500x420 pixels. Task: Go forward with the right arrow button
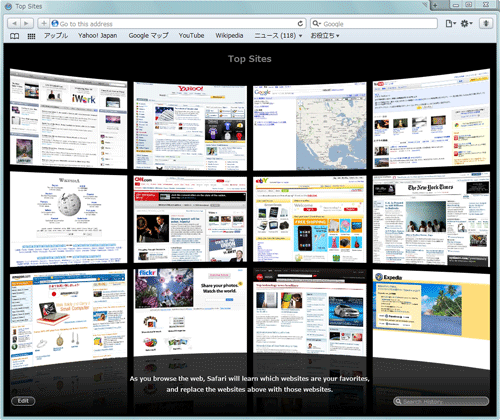tap(26, 23)
